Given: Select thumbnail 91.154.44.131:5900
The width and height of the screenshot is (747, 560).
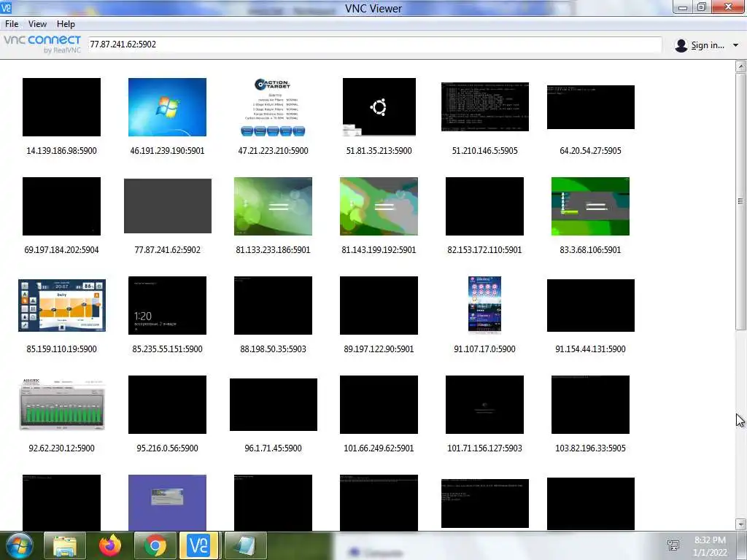Looking at the screenshot, I should pos(591,306).
